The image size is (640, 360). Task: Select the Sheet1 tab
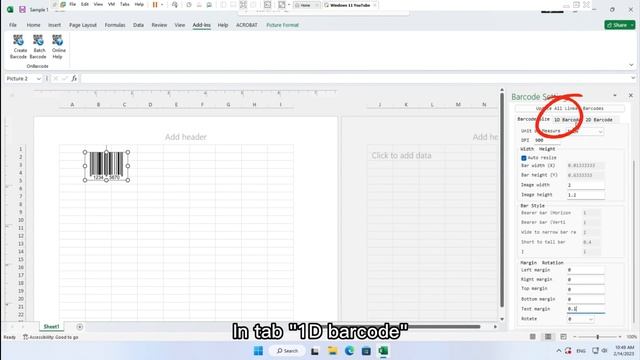point(51,327)
